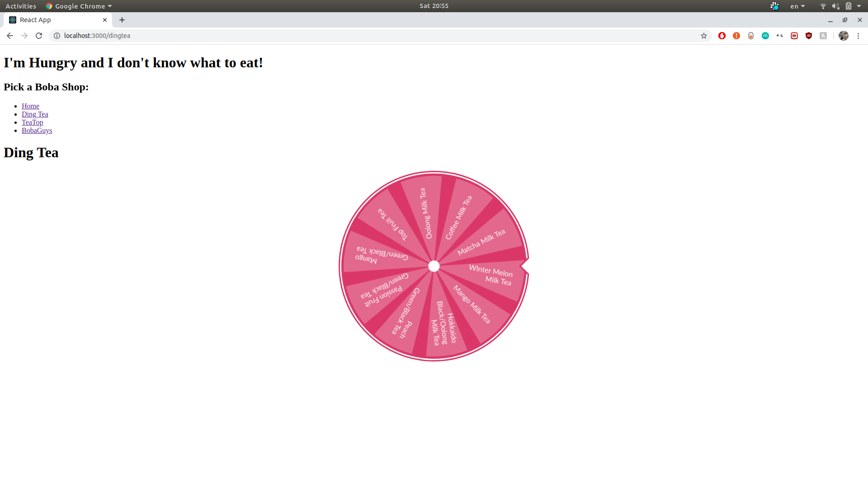Click the orange exclamation extension icon
The image size is (868, 488).
(736, 36)
